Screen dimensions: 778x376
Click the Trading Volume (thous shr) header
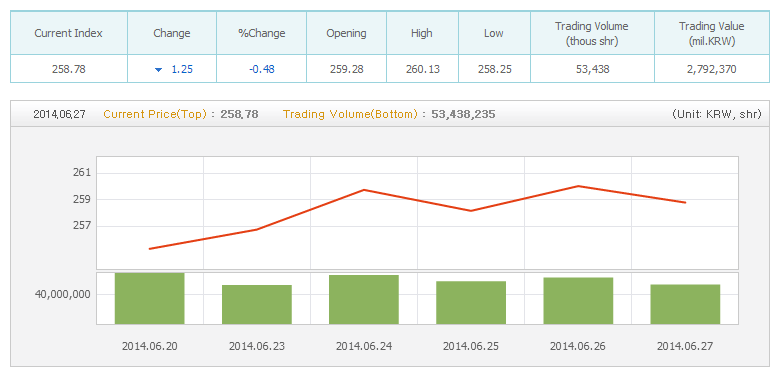592,33
